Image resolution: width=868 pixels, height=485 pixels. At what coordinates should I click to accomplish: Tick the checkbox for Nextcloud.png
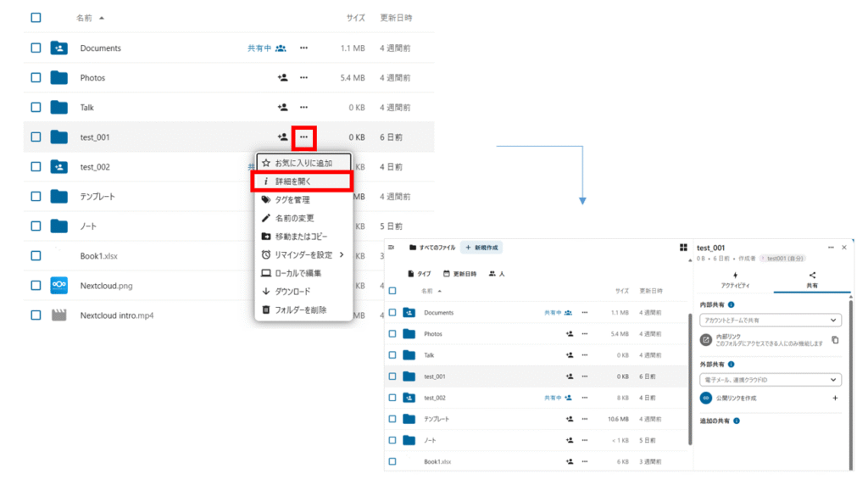tap(36, 286)
